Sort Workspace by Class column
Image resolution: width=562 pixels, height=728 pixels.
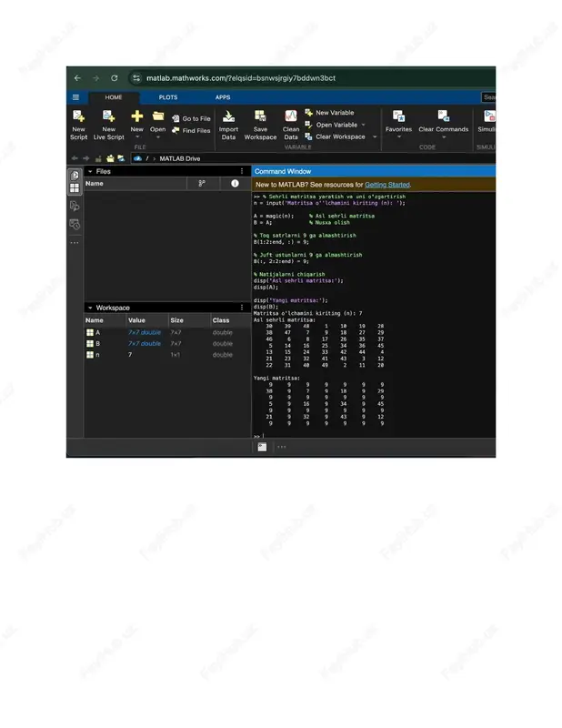pos(221,320)
